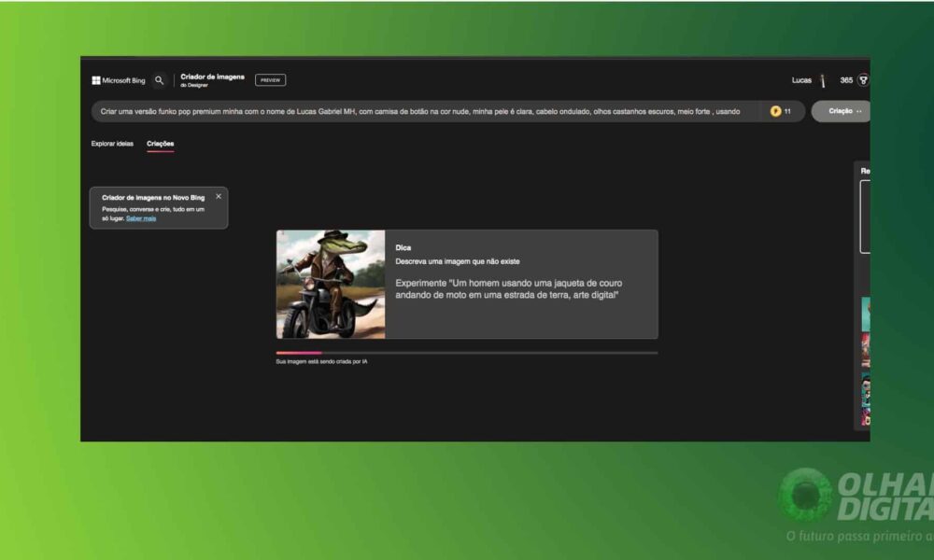Open the Saber mais link
The image size is (934, 560).
[141, 218]
